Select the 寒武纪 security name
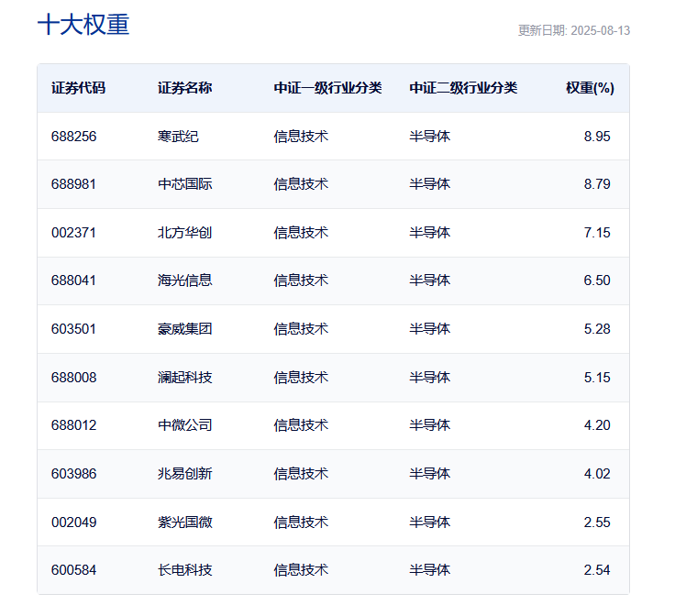Screen dimensions: 675x616 click(178, 137)
